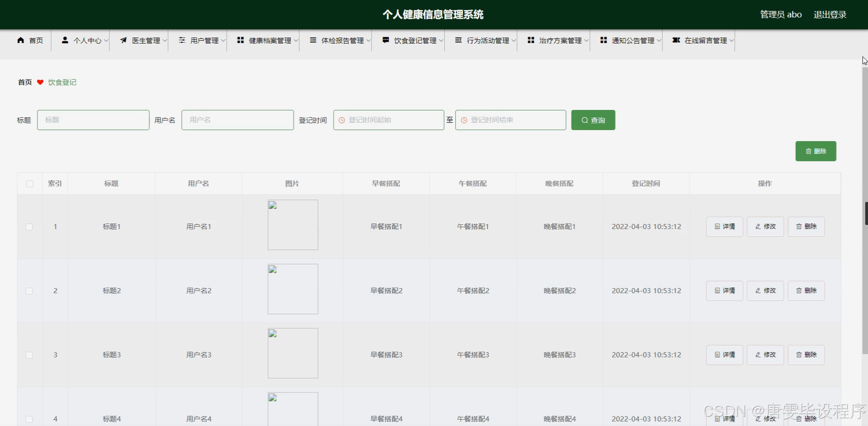The height and width of the screenshot is (426, 868).
Task: Expand the 体检报告管理 dropdown arrow
Action: 368,41
